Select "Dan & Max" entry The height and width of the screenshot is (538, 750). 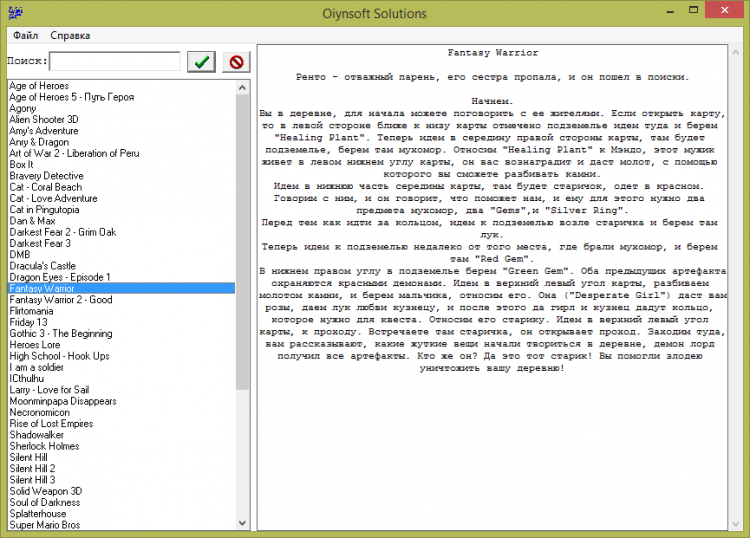121,221
